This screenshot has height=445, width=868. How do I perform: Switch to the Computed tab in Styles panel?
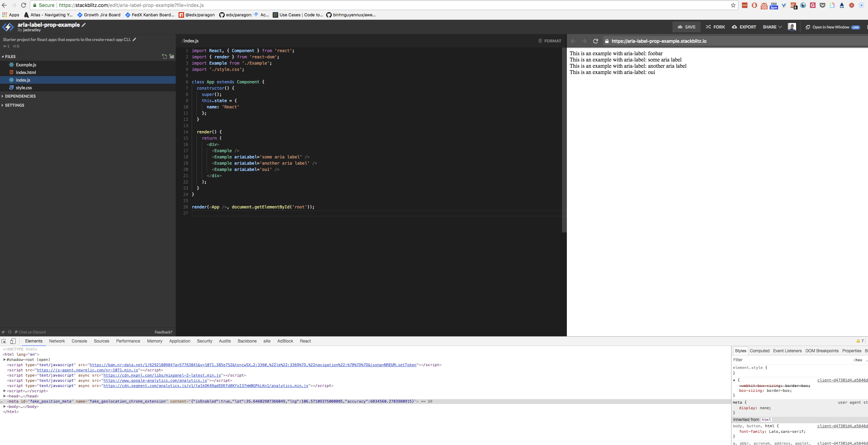(759, 351)
